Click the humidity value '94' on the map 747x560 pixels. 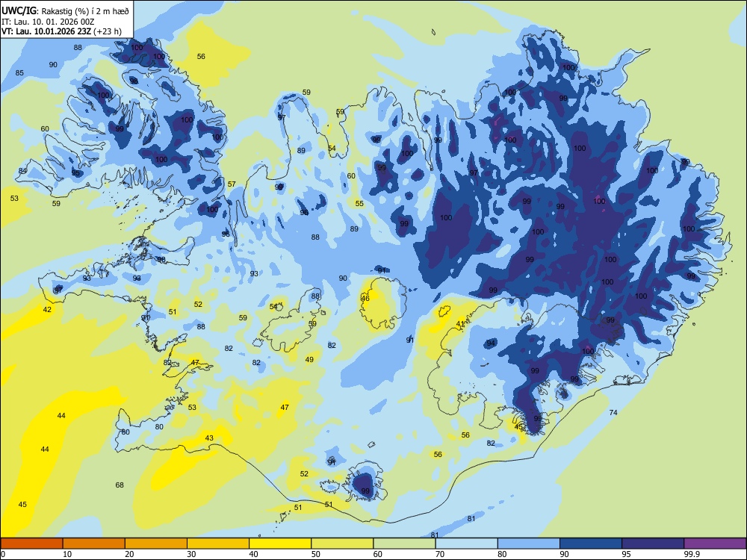tap(492, 343)
